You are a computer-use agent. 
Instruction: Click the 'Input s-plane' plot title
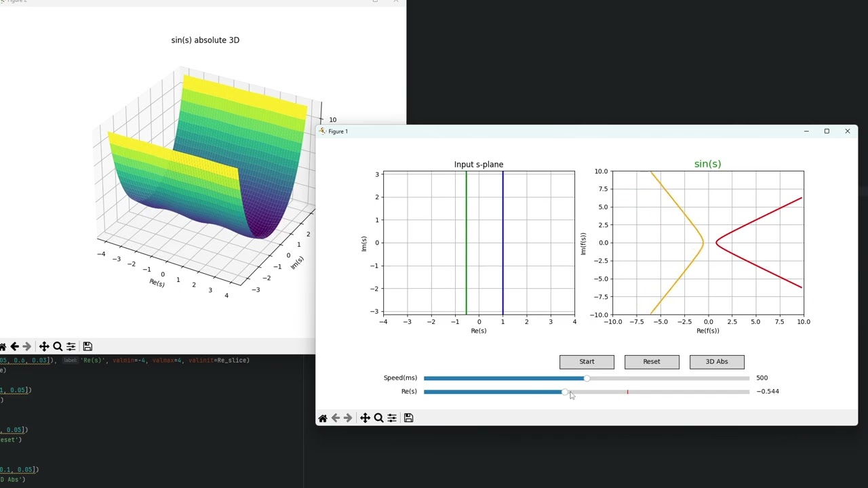pyautogui.click(x=479, y=165)
